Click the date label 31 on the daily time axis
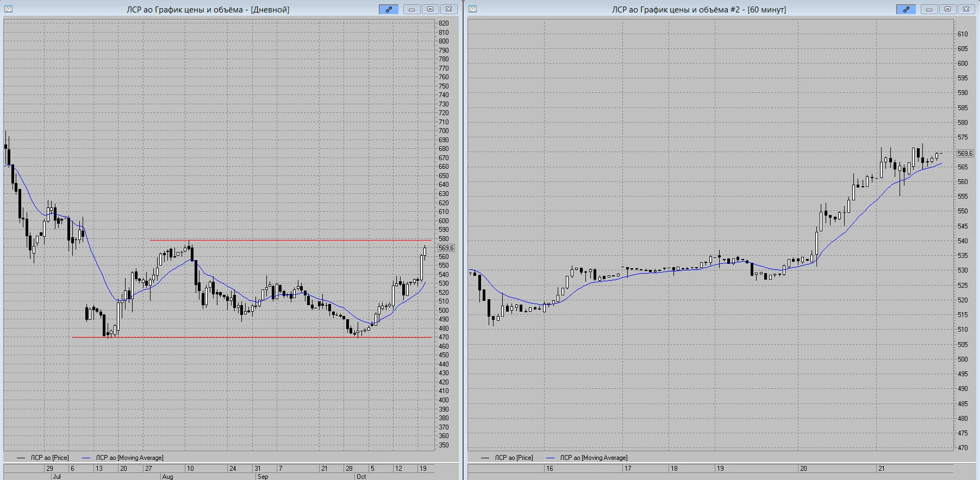The height and width of the screenshot is (480, 980). 258,468
